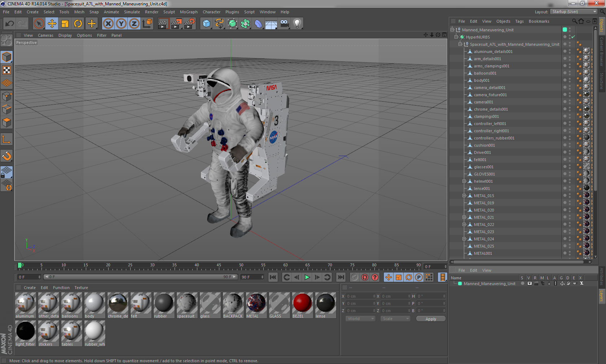Open spline tools icon
The height and width of the screenshot is (364, 606).
click(x=219, y=24)
